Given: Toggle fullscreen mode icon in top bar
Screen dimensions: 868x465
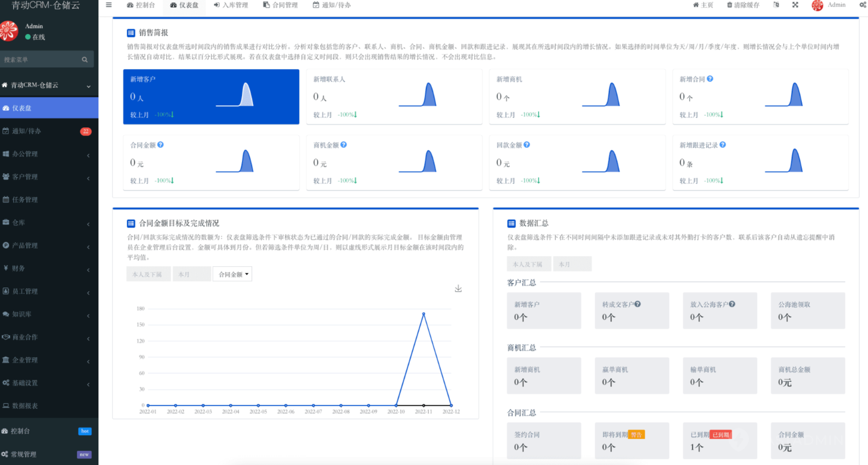Looking at the screenshot, I should pos(795,5).
